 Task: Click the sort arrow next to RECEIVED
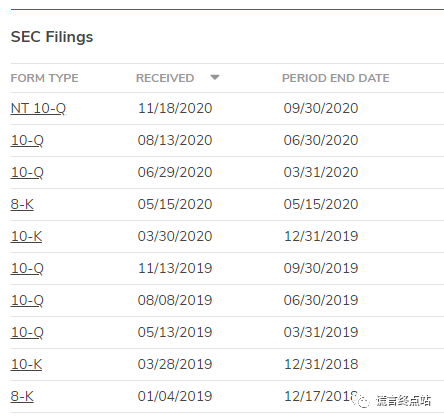click(x=215, y=78)
